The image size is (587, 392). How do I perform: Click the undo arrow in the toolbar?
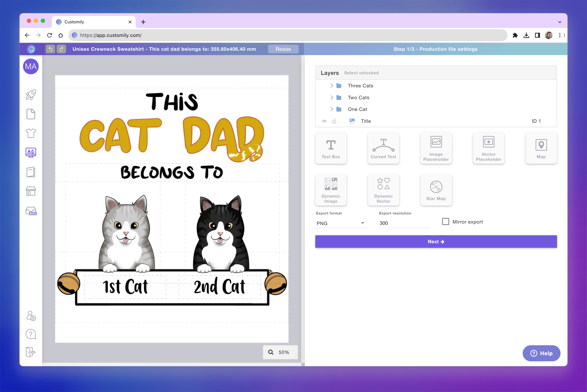[50, 49]
